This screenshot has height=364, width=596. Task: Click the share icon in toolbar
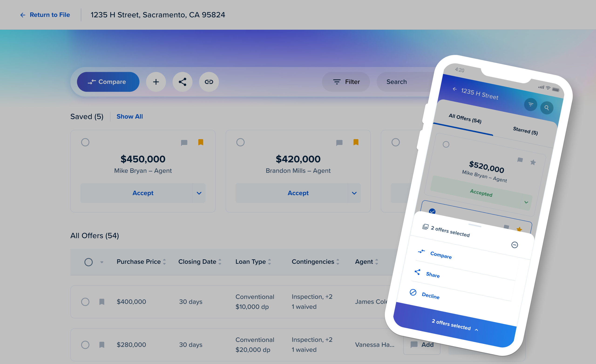click(x=182, y=82)
